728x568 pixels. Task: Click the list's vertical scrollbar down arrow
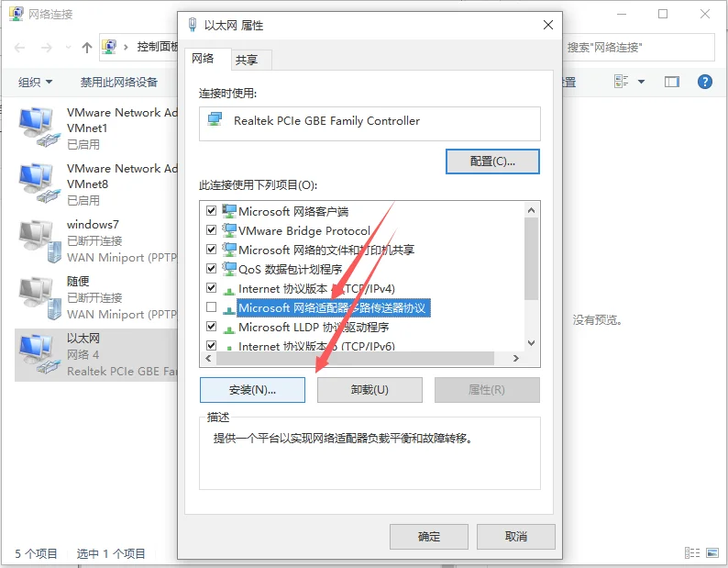532,343
